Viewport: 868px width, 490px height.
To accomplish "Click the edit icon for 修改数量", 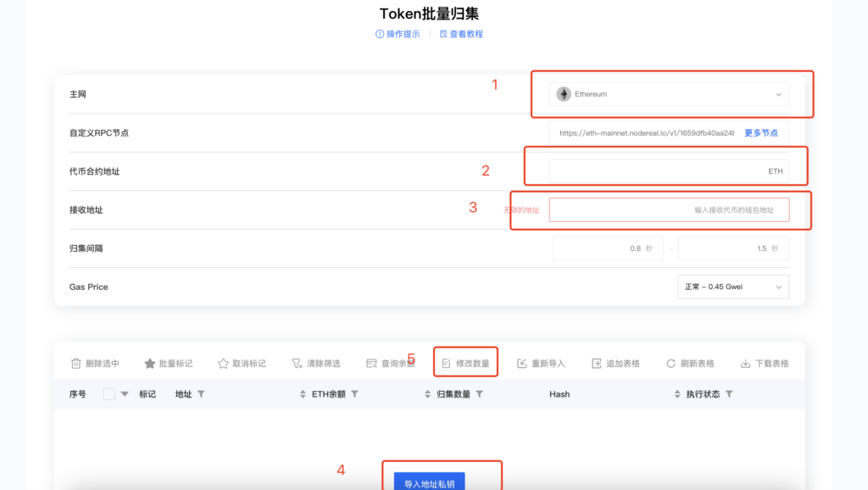I will (x=446, y=363).
